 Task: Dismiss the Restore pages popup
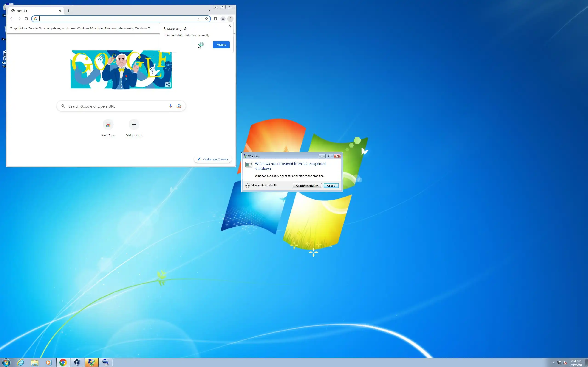(230, 26)
